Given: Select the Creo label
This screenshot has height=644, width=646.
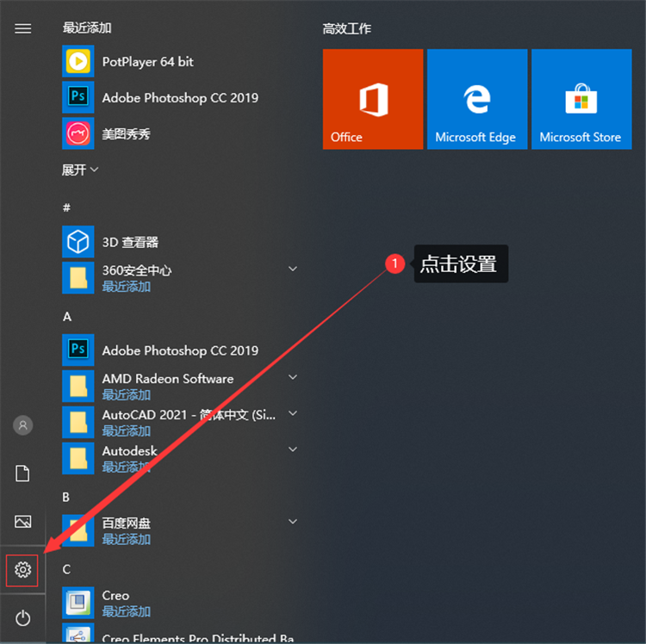Looking at the screenshot, I should [x=115, y=596].
